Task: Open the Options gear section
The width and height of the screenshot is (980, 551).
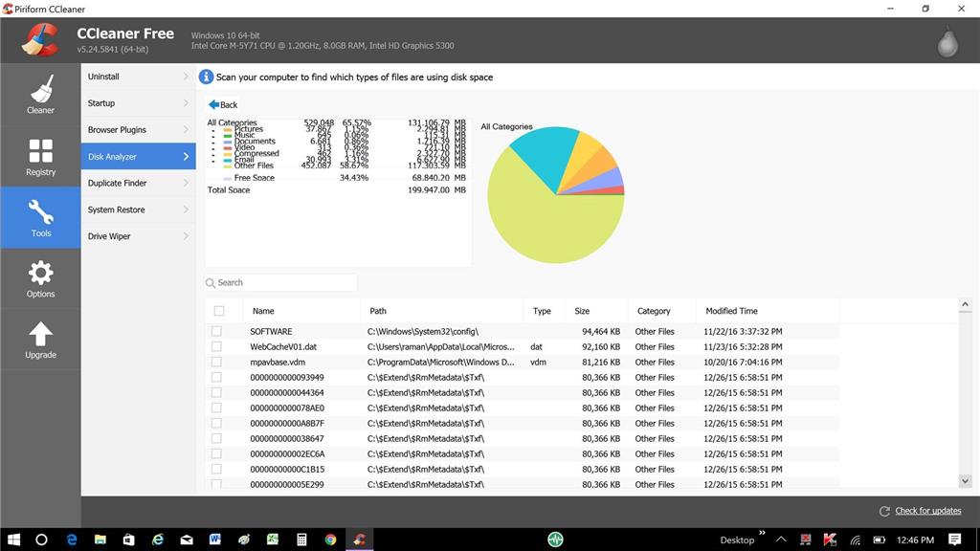Action: pyautogui.click(x=40, y=278)
